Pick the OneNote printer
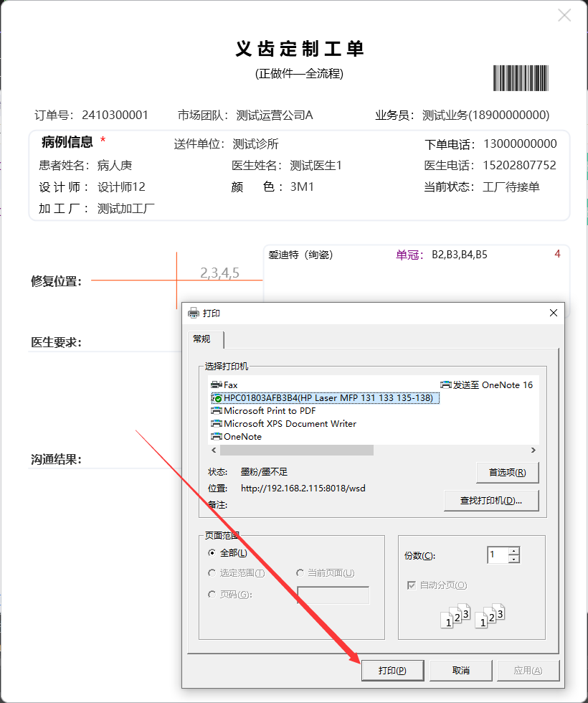This screenshot has width=588, height=703. 242,437
